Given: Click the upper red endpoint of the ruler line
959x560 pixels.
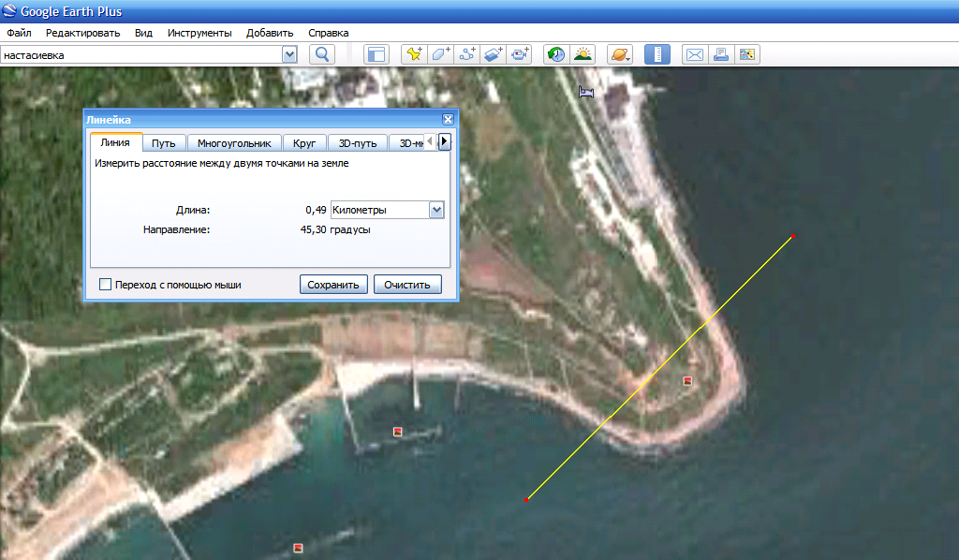Looking at the screenshot, I should click(x=792, y=236).
